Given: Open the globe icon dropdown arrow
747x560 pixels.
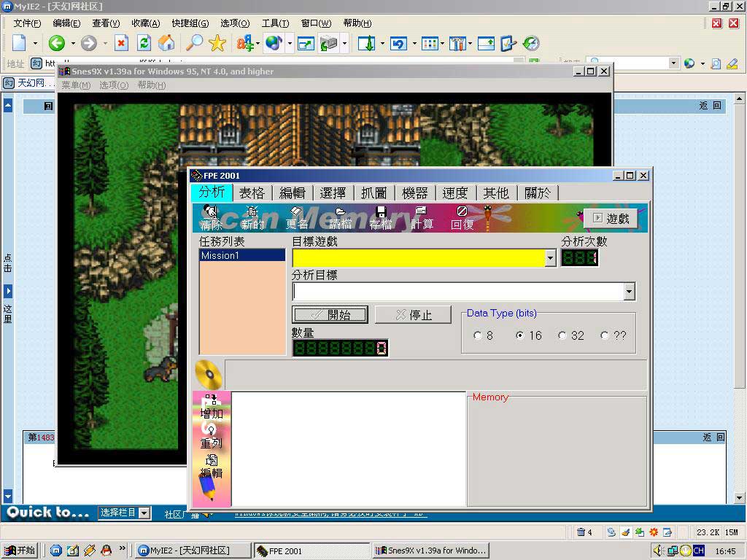Looking at the screenshot, I should coord(290,43).
